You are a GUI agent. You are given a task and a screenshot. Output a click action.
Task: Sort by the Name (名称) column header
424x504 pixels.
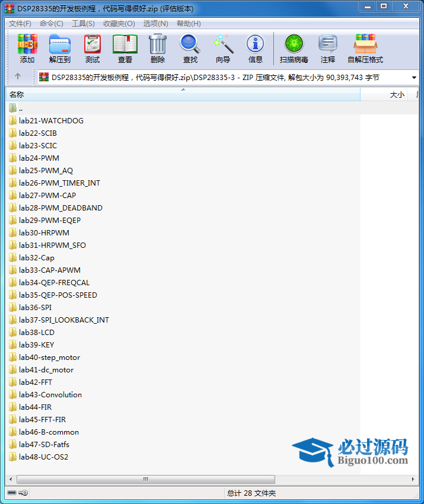183,94
